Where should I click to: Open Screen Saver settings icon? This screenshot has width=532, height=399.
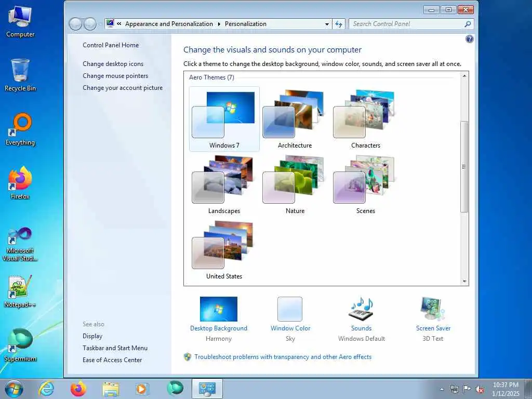433,309
